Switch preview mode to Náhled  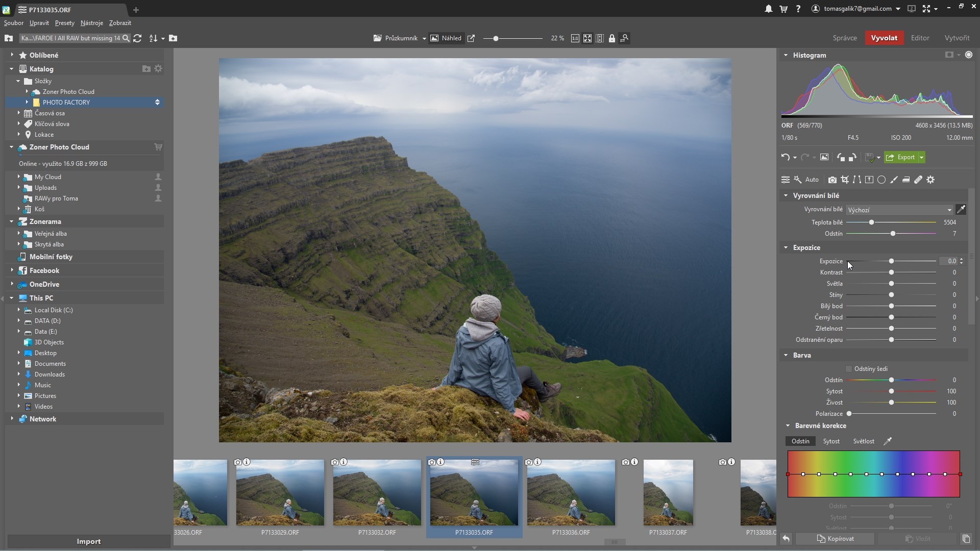(446, 38)
